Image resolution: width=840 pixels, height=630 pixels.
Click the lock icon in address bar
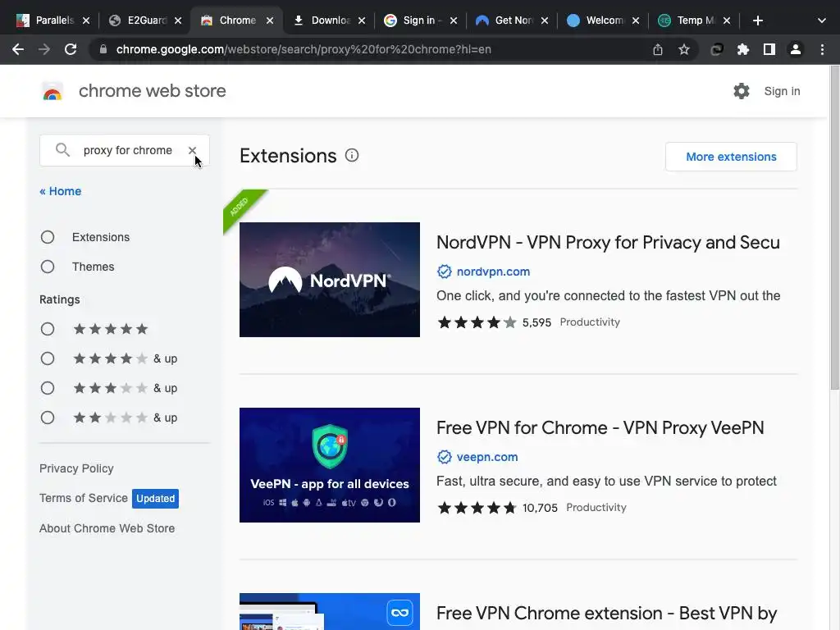(x=103, y=49)
